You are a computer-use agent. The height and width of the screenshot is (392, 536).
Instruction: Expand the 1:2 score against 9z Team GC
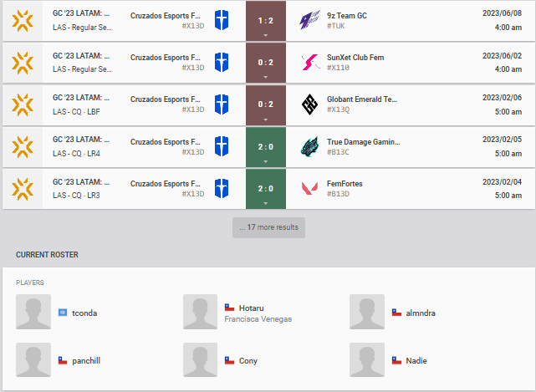click(266, 21)
